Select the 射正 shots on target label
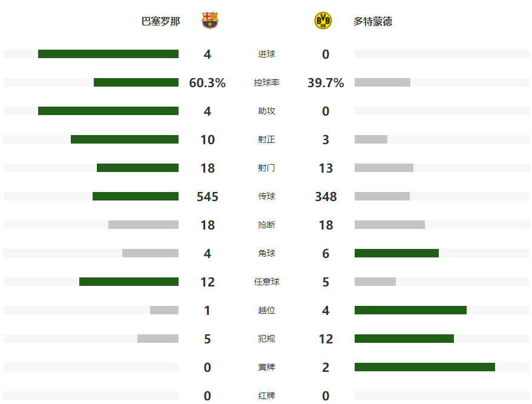Viewport: 532px width, 404px height. pyautogui.click(x=266, y=139)
